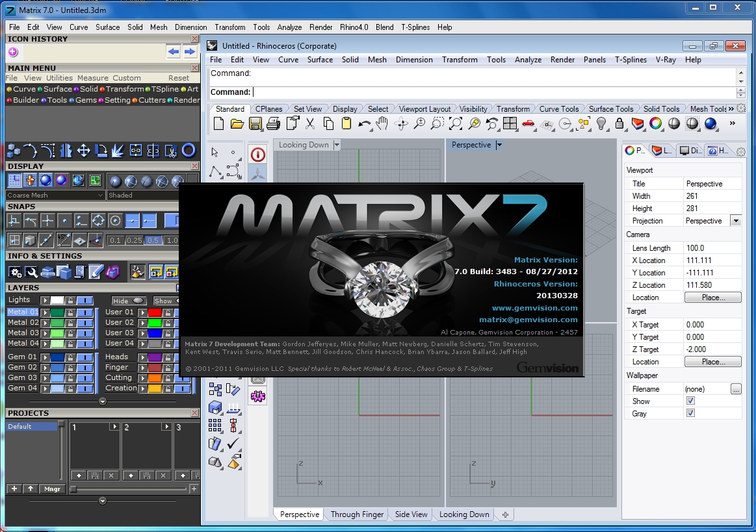Click the red power-style icon in side toolbar
This screenshot has height=532, width=756.
coord(258,154)
